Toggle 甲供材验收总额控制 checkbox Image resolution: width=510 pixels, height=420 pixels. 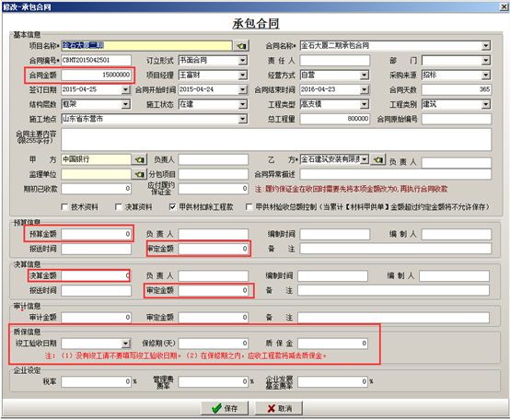tap(249, 207)
